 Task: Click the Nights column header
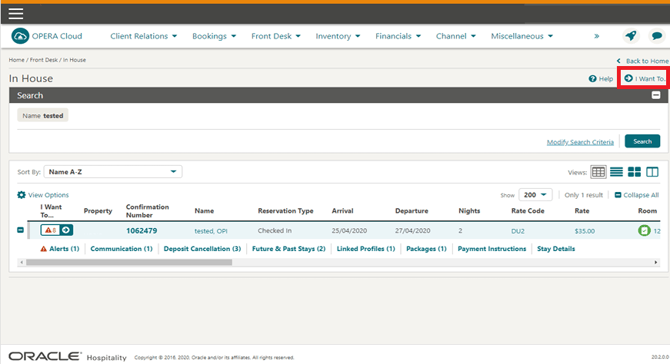(x=469, y=211)
